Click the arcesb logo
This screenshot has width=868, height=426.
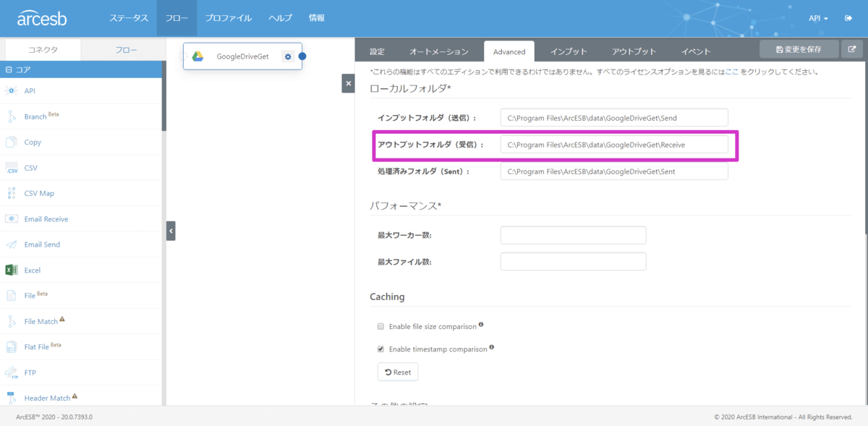[42, 18]
